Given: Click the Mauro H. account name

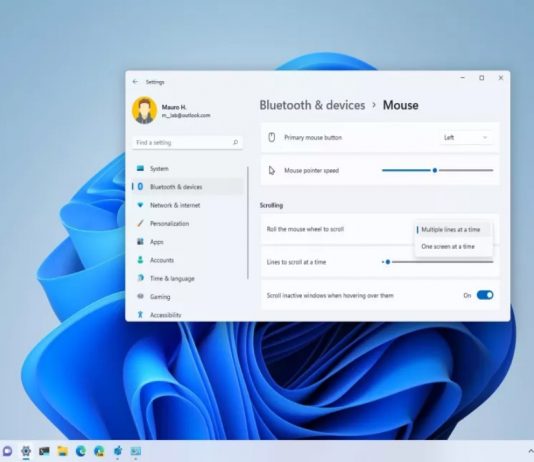Looking at the screenshot, I should tap(174, 107).
